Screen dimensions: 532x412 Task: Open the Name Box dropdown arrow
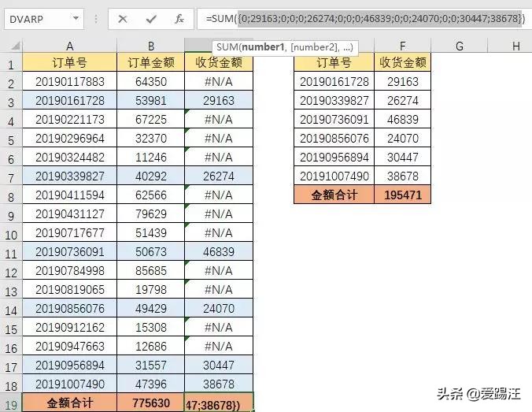76,18
